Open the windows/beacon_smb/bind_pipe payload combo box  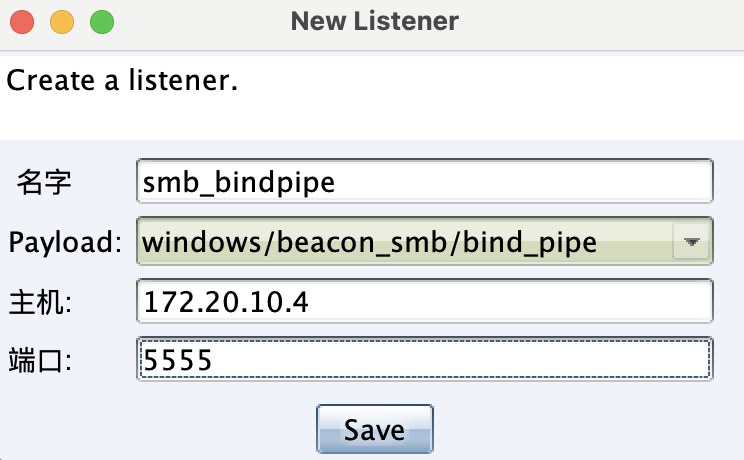(400, 241)
